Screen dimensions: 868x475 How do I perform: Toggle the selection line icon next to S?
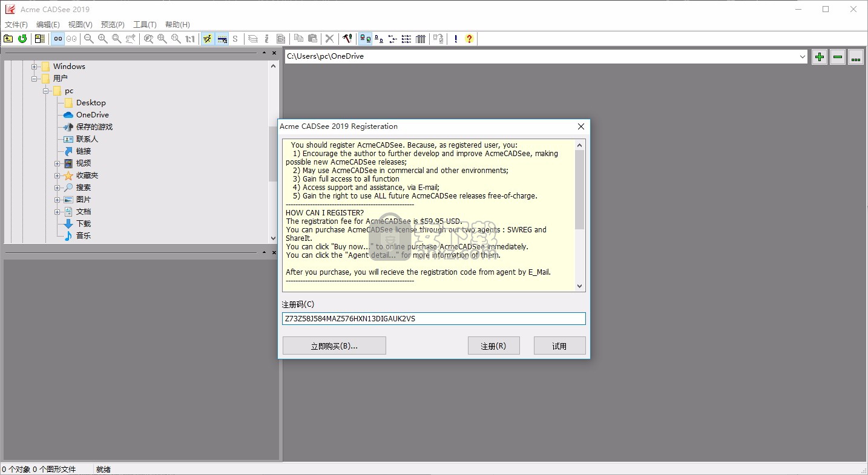(x=222, y=39)
